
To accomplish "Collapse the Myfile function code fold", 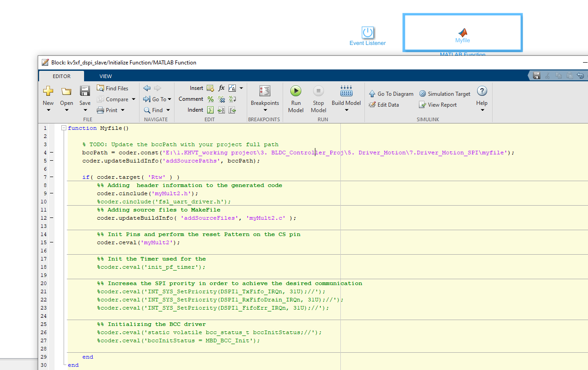I will click(63, 128).
